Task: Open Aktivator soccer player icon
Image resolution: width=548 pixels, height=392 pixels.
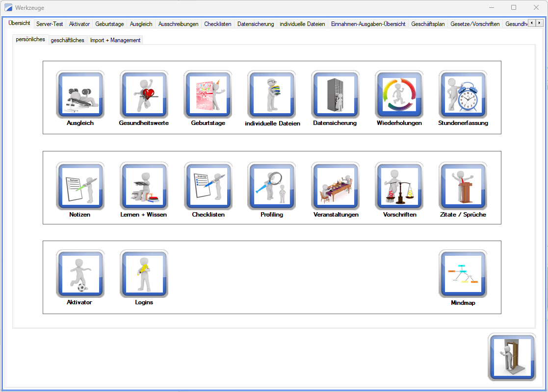Action: (x=80, y=274)
